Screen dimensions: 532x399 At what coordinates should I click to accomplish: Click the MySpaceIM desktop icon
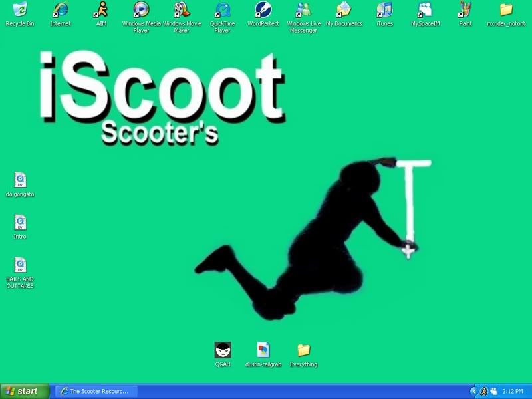click(425, 10)
